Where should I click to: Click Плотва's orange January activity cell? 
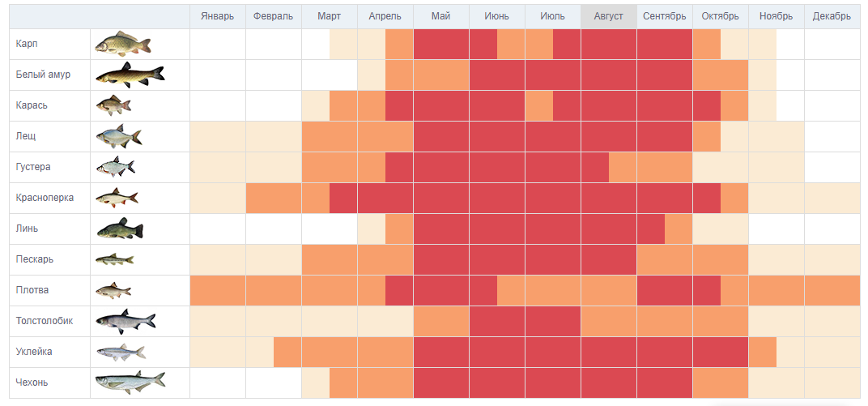218,290
